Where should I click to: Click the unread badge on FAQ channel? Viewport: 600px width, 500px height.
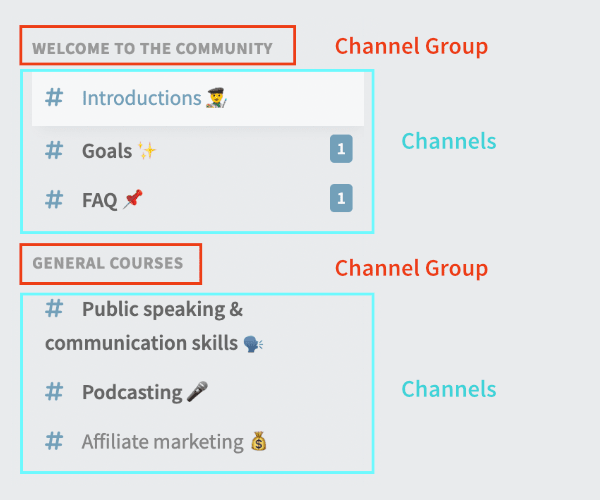pos(341,198)
